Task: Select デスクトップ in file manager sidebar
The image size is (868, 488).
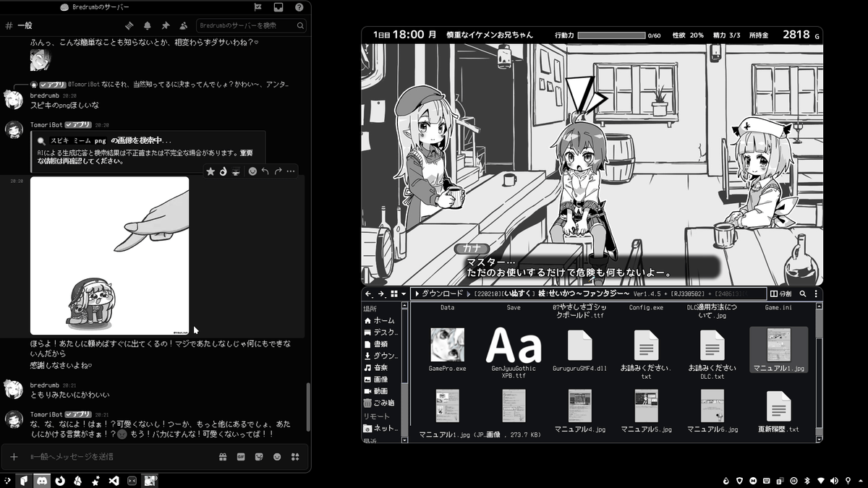Action: pyautogui.click(x=380, y=332)
